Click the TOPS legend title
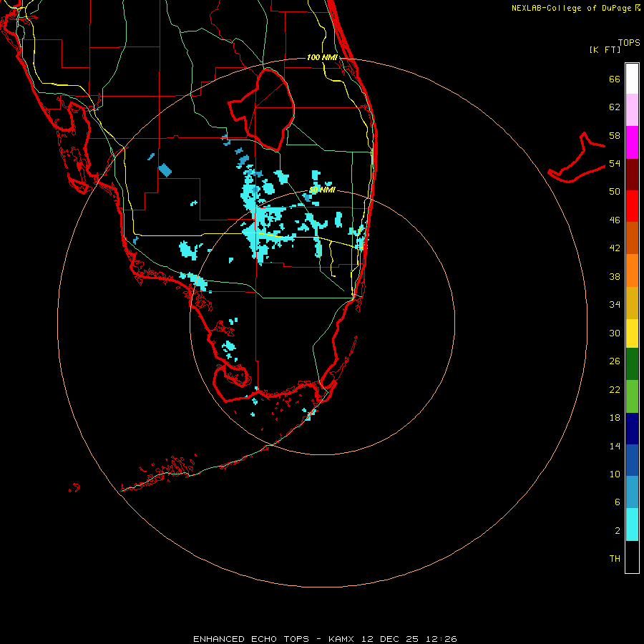 tap(629, 43)
